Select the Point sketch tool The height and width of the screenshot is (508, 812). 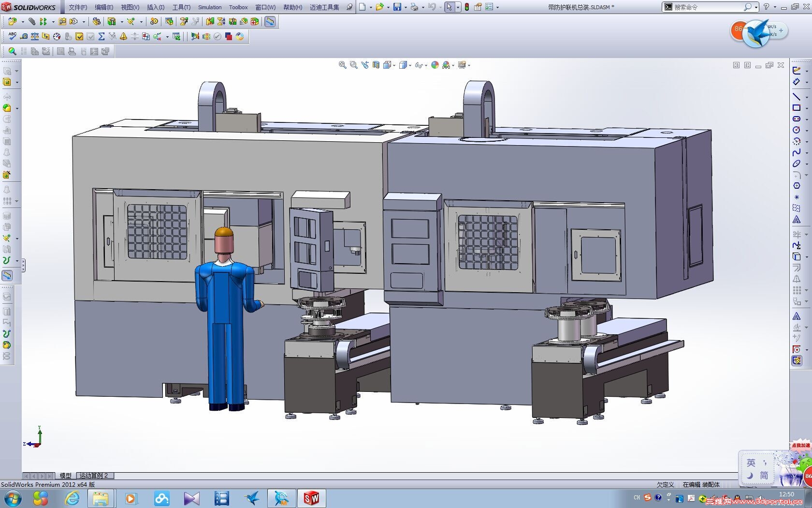click(x=797, y=197)
